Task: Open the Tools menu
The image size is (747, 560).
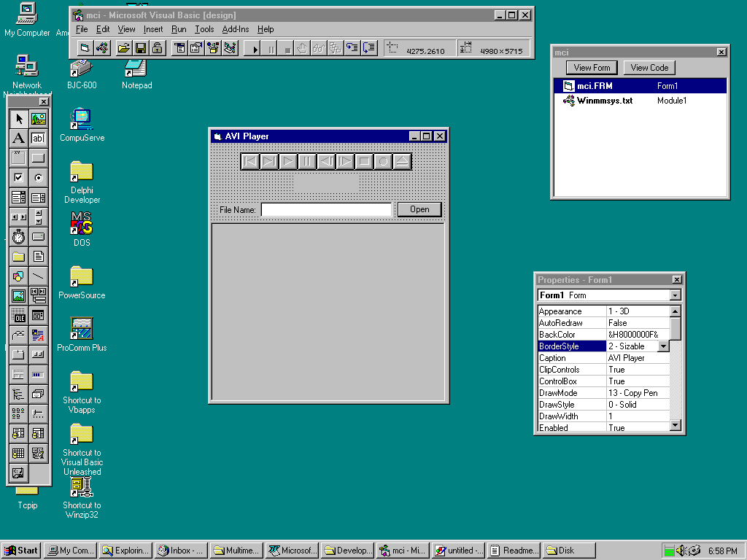Action: [x=204, y=29]
